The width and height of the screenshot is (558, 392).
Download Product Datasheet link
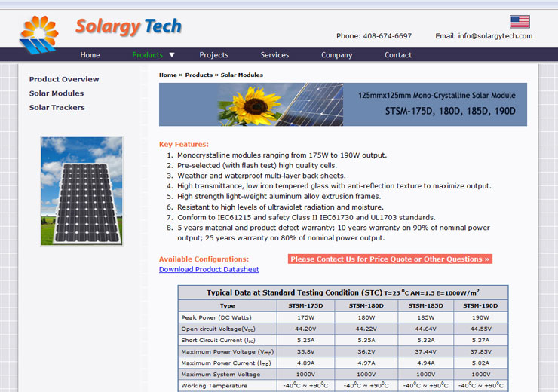(x=209, y=269)
